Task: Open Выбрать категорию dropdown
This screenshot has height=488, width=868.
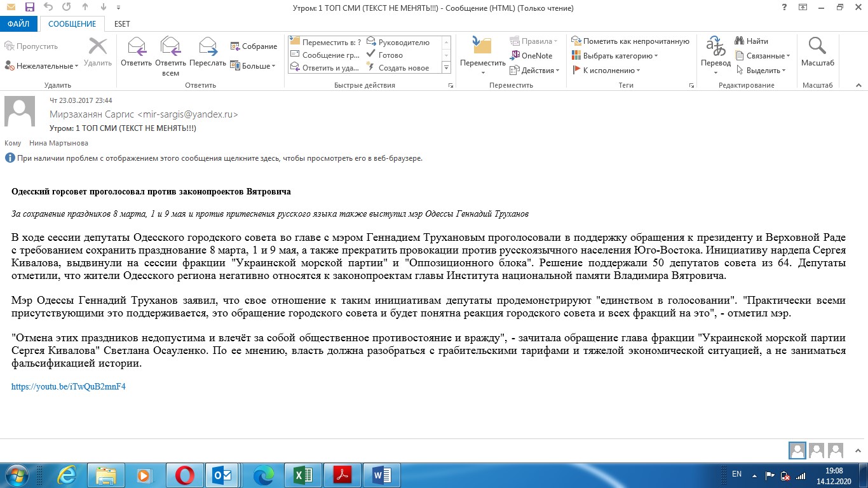Action: coord(615,56)
